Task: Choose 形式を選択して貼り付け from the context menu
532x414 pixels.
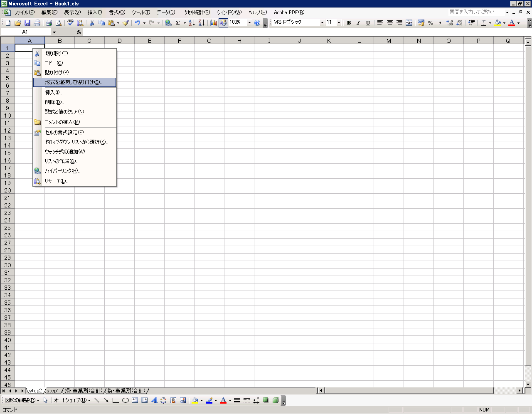Action: (74, 82)
